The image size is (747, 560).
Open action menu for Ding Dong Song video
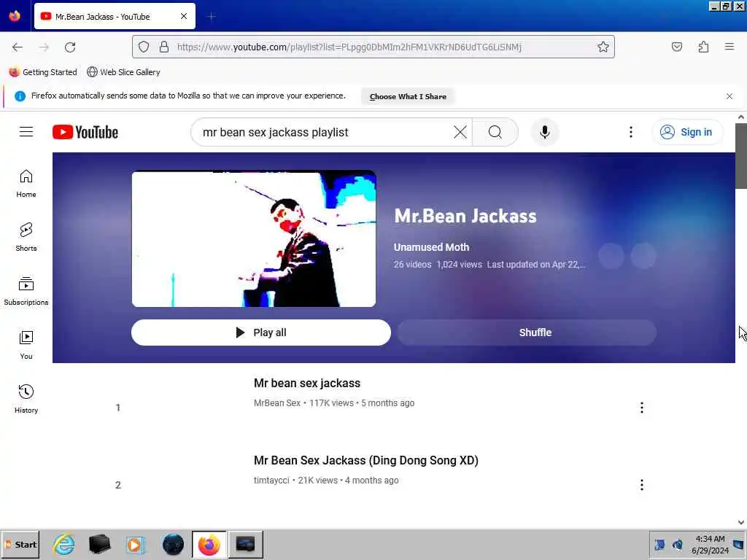[x=642, y=485]
